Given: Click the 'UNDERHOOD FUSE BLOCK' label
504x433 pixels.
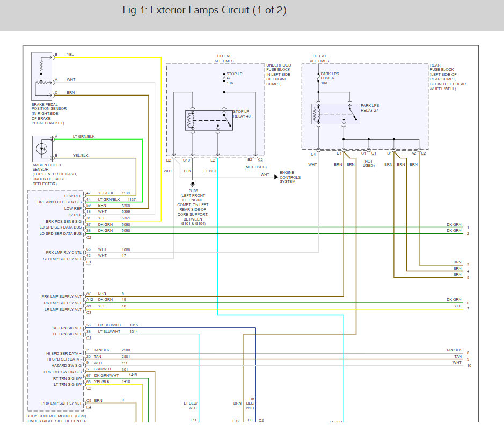Looking at the screenshot, I should (x=279, y=75).
